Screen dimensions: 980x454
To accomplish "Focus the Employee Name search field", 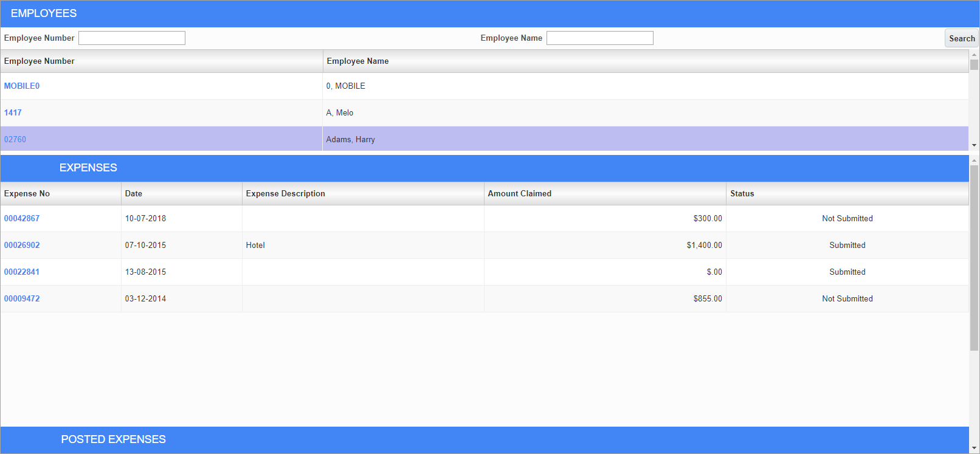I will click(600, 38).
